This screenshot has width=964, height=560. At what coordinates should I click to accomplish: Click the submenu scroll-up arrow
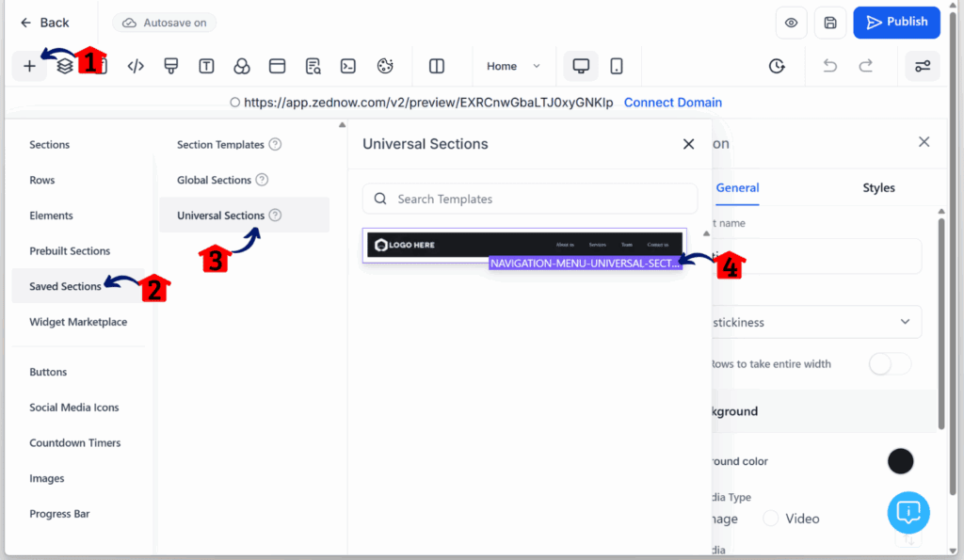coord(343,125)
